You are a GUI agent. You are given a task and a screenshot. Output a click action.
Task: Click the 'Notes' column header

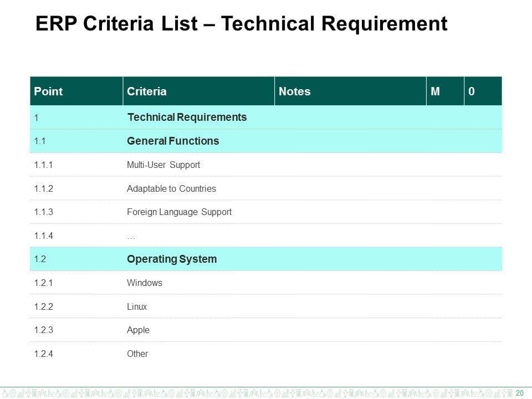295,91
